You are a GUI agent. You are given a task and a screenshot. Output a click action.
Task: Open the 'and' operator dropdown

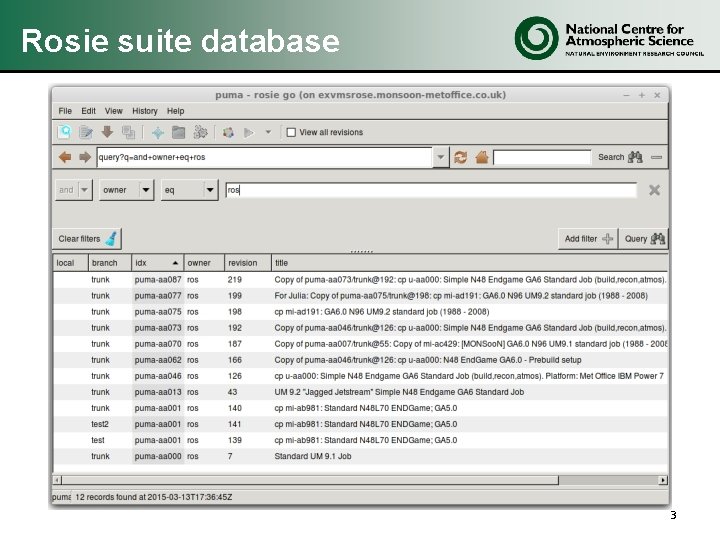tap(74, 190)
